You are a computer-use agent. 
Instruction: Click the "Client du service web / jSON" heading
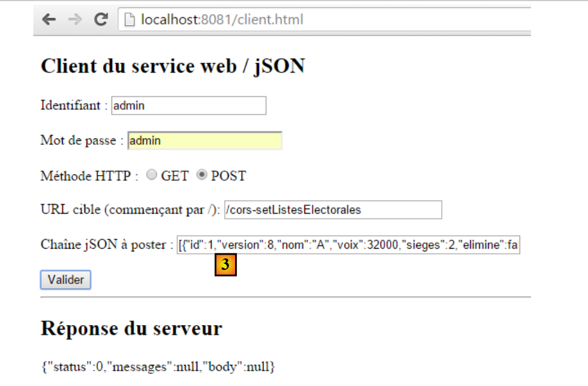click(172, 66)
